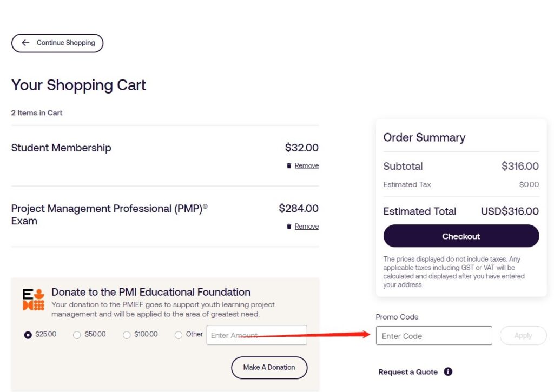
Task: Click trash icon under Student Membership
Action: tap(289, 165)
